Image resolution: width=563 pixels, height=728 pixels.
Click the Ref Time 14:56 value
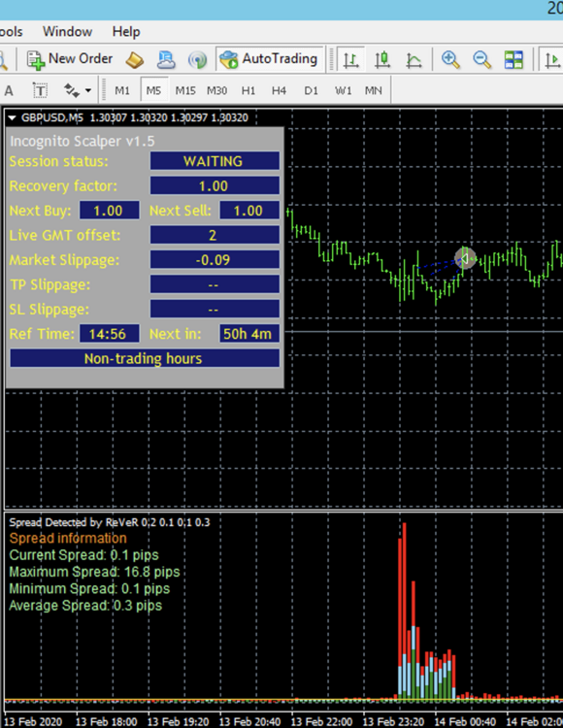pos(109,333)
